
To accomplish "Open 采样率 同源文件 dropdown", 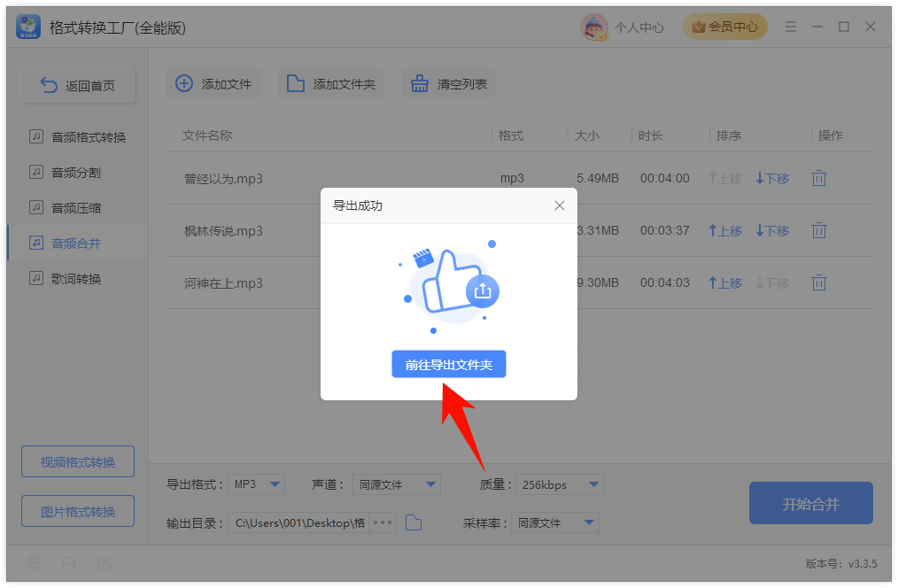I will point(555,522).
